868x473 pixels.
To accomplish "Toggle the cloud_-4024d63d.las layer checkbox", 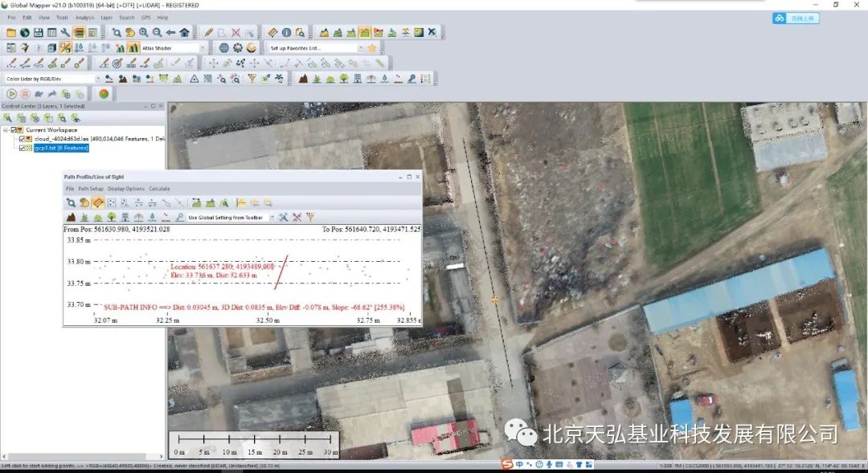I will [23, 139].
